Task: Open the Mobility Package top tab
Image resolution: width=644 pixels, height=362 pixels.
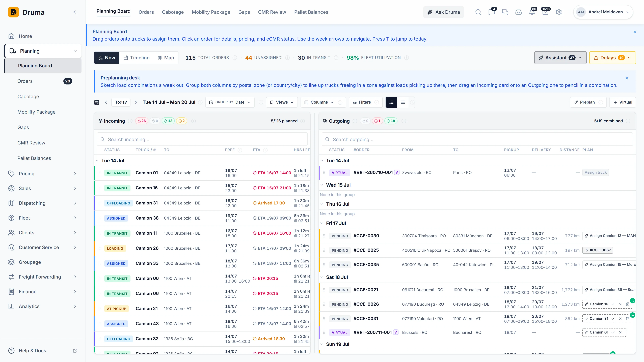Action: pos(211,12)
